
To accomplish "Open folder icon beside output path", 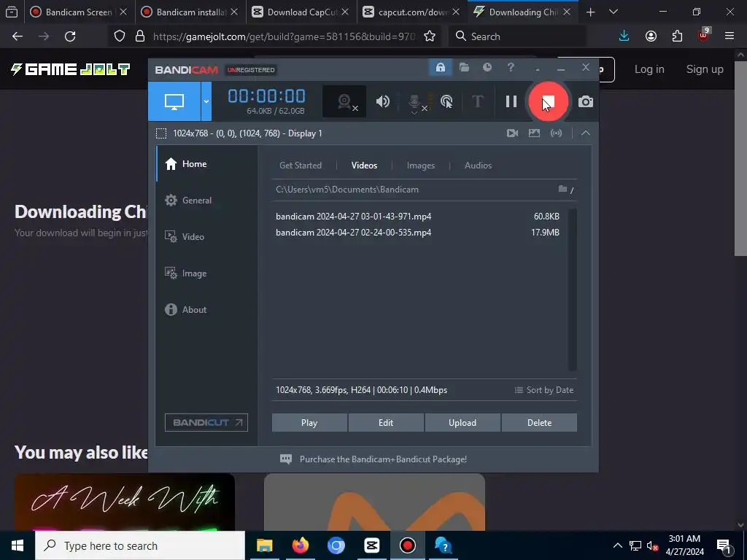I will click(562, 189).
